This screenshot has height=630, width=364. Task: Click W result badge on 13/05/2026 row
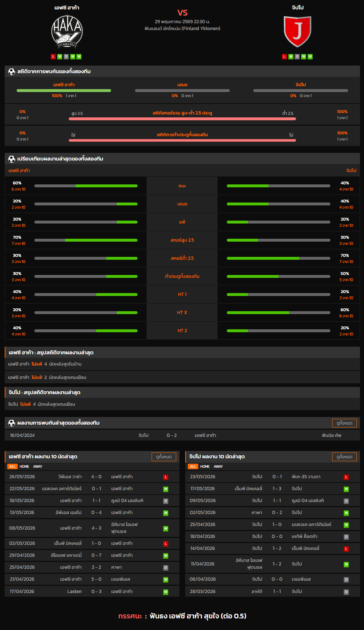point(166,513)
